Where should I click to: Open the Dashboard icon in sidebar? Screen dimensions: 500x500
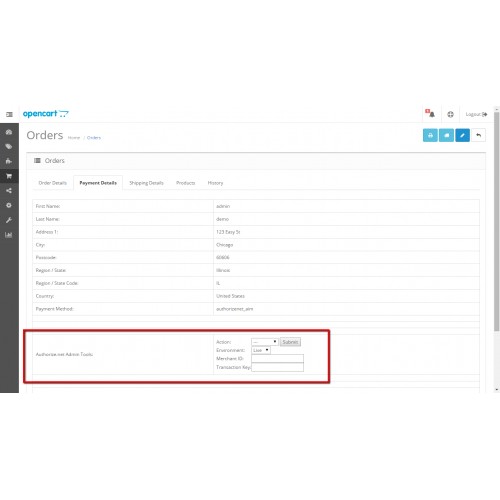pyautogui.click(x=9, y=132)
